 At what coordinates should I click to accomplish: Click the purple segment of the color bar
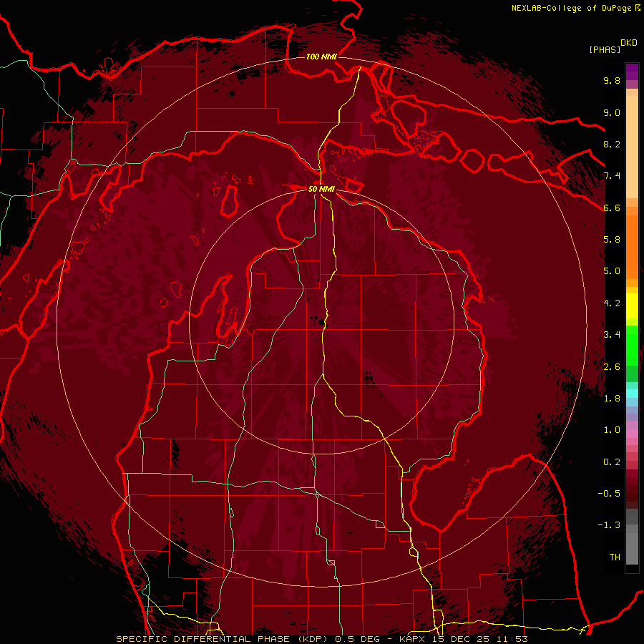click(632, 72)
